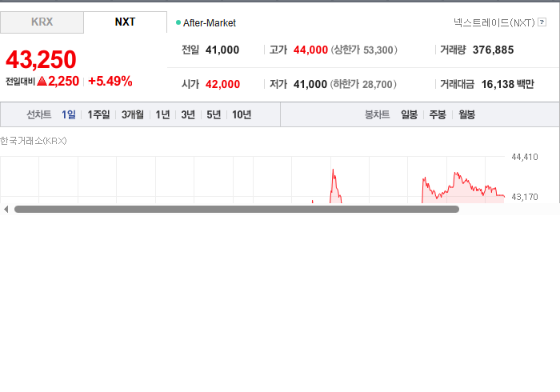Click the red up-triangle change indicator
560x392 pixels.
(42, 81)
